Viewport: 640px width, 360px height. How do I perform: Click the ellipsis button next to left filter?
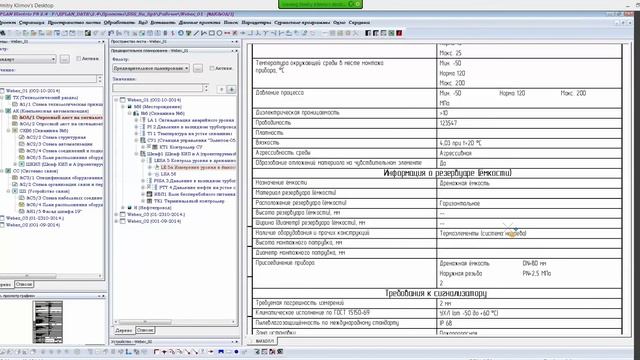click(x=64, y=59)
